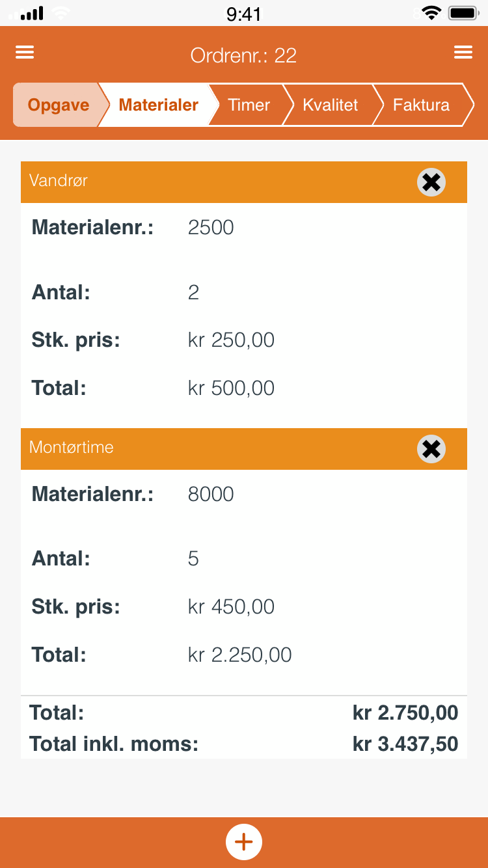Go to the Opgave step

(57, 105)
